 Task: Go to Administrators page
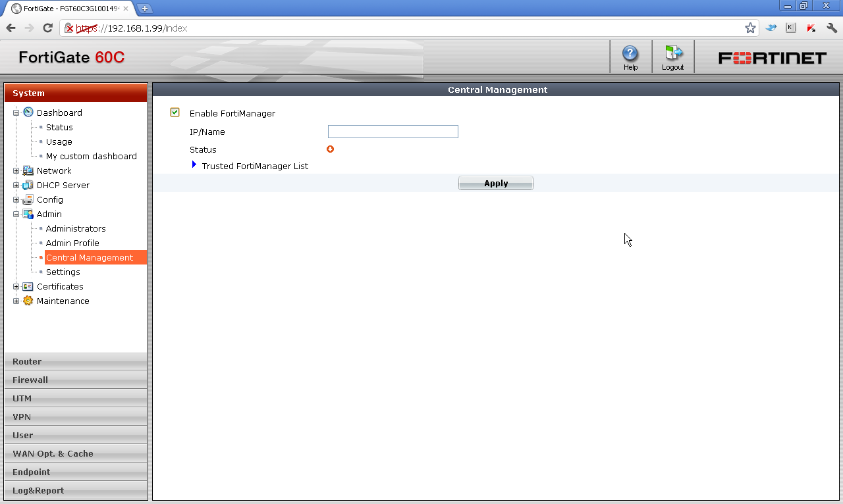pyautogui.click(x=76, y=228)
